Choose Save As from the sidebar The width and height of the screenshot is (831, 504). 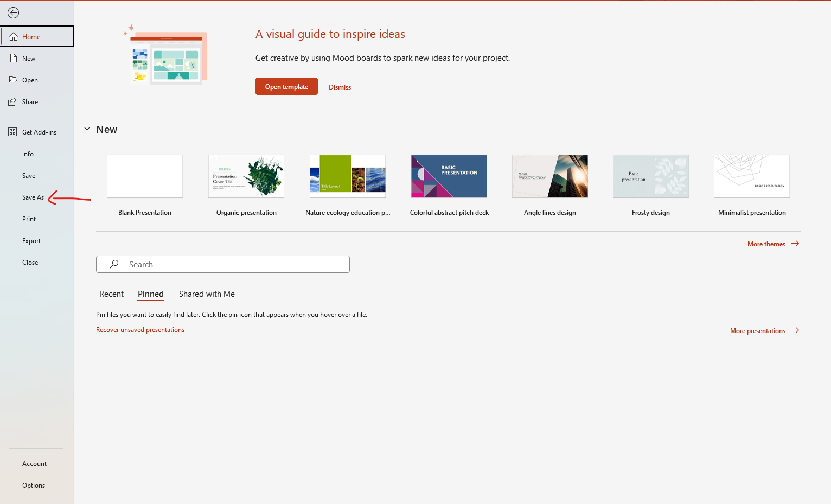pos(33,197)
